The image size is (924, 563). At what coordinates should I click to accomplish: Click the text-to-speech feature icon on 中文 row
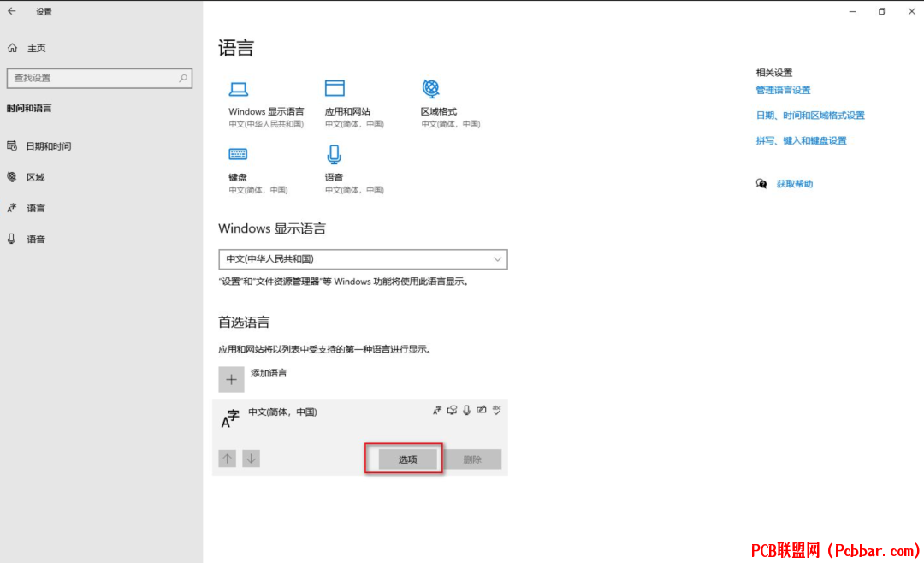(x=452, y=410)
